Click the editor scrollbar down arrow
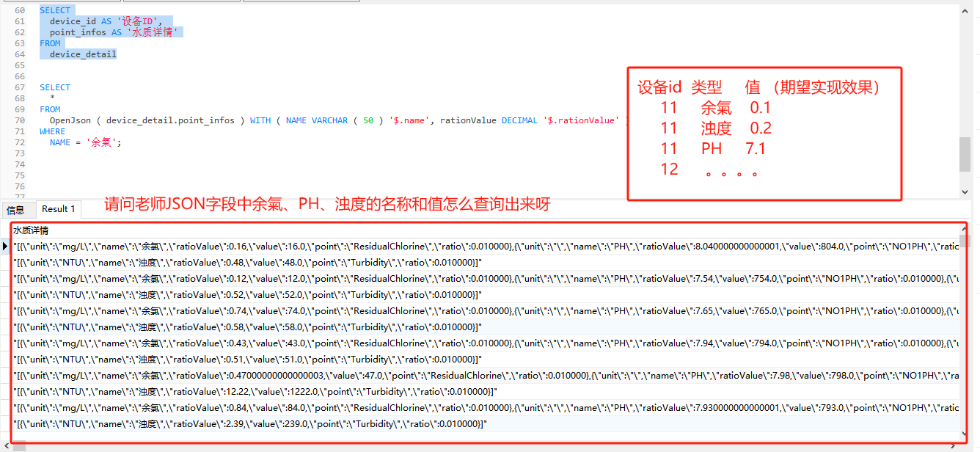This screenshot has height=452, width=980. pos(965,192)
